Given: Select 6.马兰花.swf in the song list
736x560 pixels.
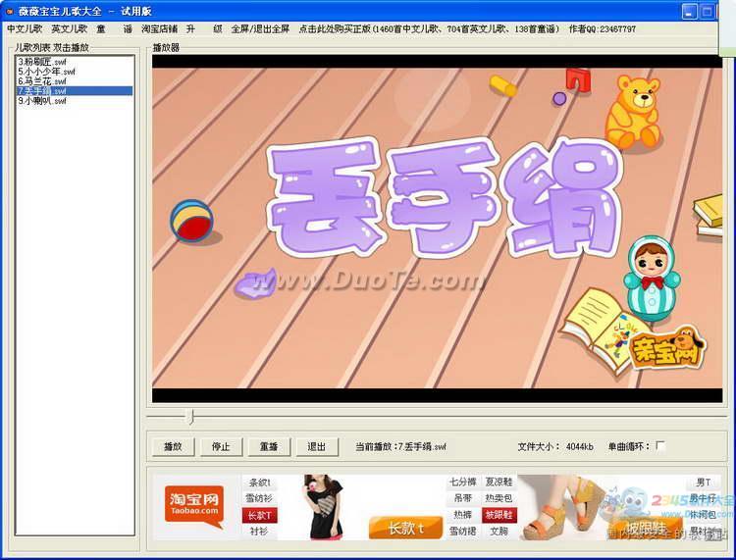Looking at the screenshot, I should click(43, 81).
